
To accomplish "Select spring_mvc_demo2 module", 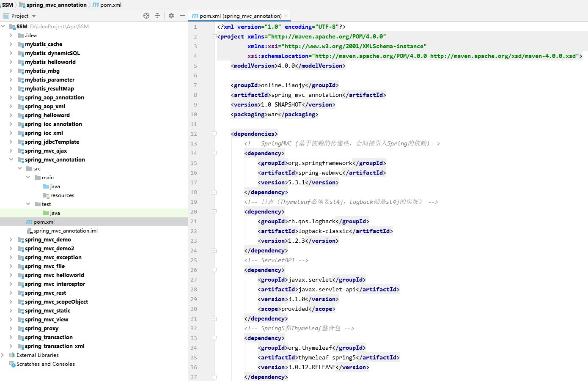I will (x=49, y=248).
